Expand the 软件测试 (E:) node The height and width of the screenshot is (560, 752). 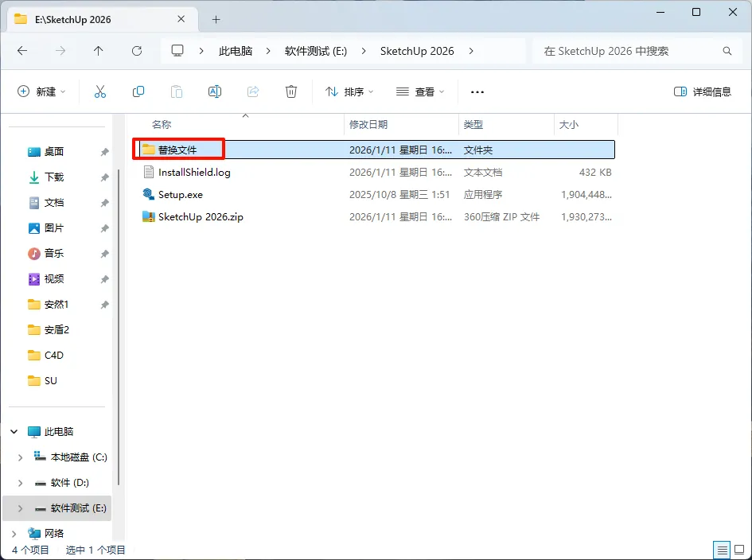point(20,508)
